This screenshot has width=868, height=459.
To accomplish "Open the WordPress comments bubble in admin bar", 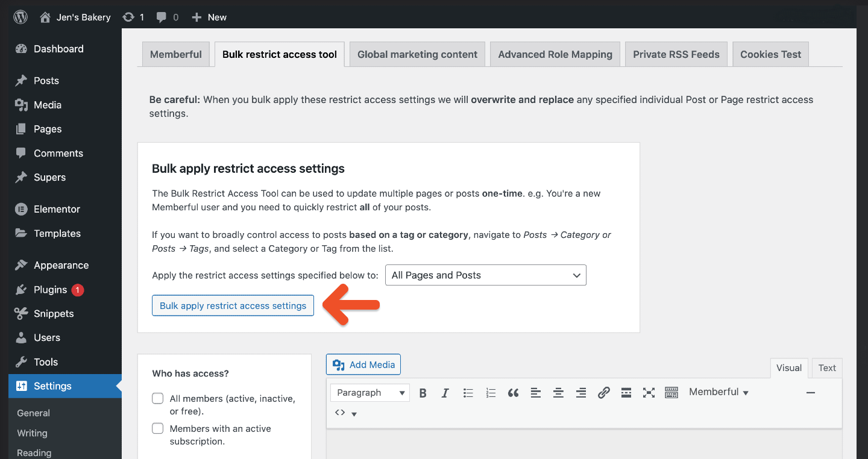I will (x=163, y=17).
